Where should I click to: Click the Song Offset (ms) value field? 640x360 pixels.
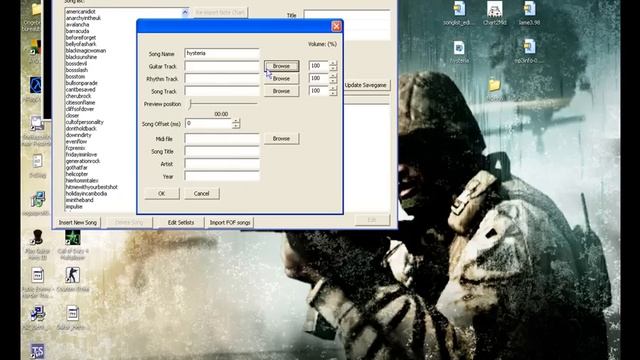tap(209, 123)
